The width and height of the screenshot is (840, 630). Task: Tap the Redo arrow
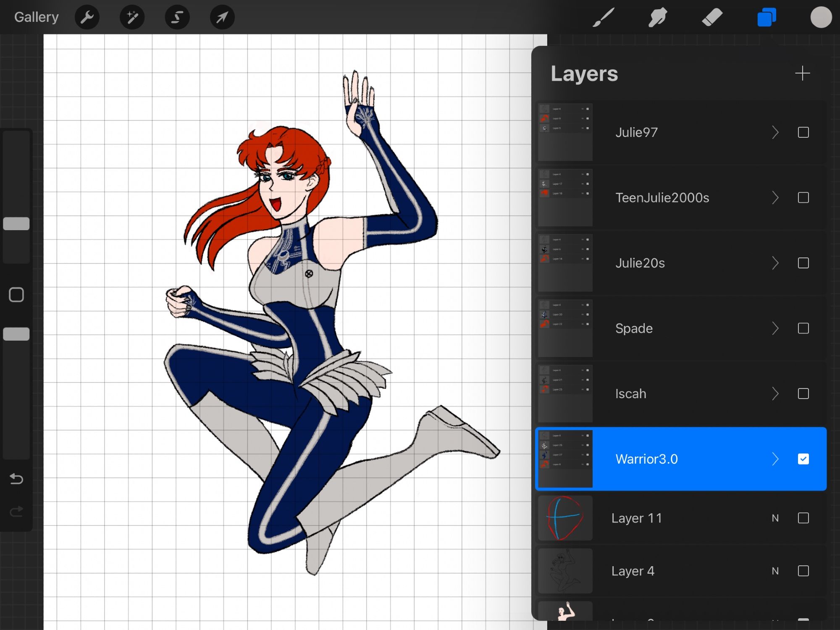pos(16,512)
